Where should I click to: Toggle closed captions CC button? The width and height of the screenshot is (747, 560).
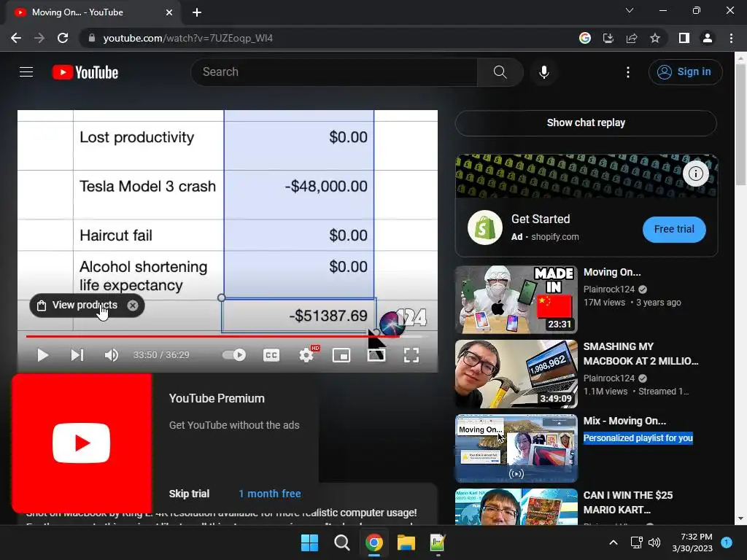[x=271, y=355]
